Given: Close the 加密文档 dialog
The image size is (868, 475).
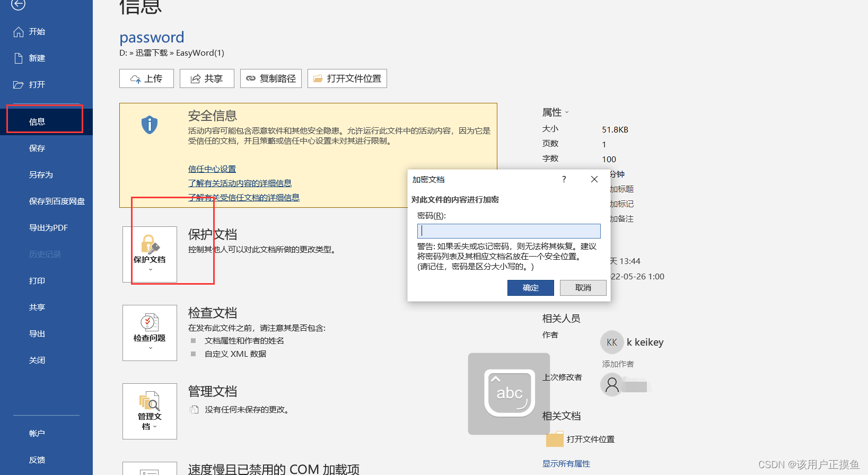Looking at the screenshot, I should [x=594, y=179].
